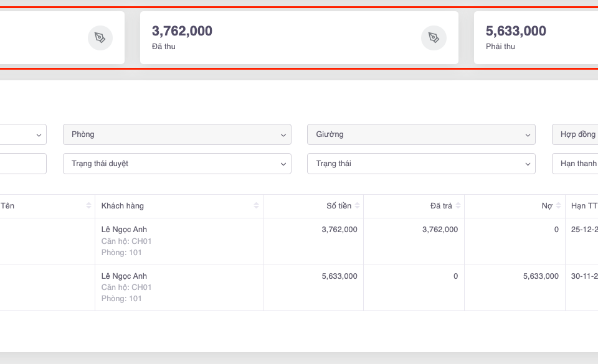Open the Trạng thái duyệt dropdown
Screen dimensions: 598x364
tap(177, 164)
